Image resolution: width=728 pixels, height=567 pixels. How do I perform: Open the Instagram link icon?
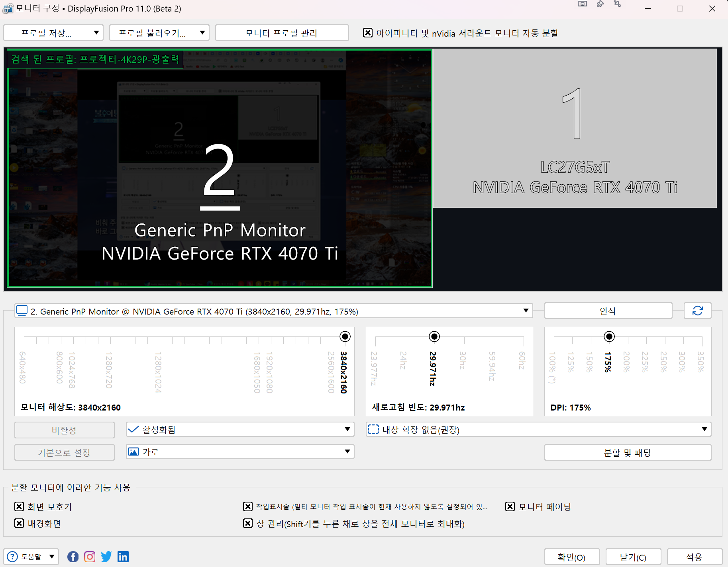pos(90,557)
